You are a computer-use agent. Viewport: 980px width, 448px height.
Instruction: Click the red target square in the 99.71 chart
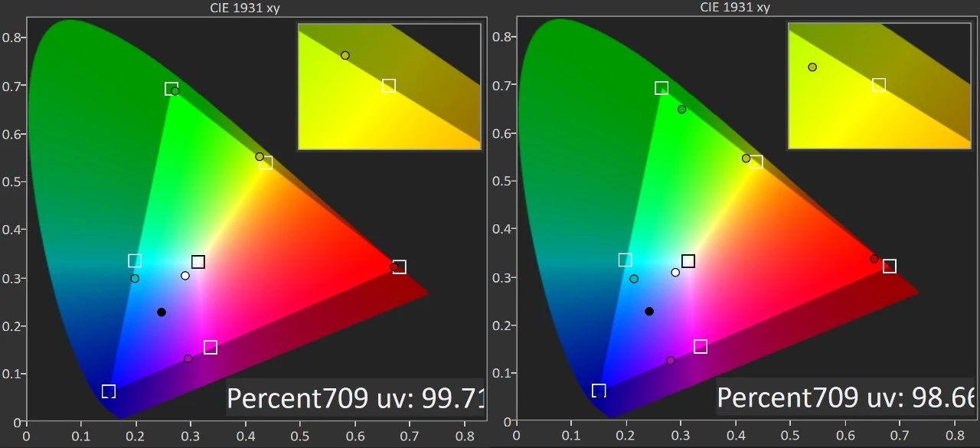[x=399, y=267]
